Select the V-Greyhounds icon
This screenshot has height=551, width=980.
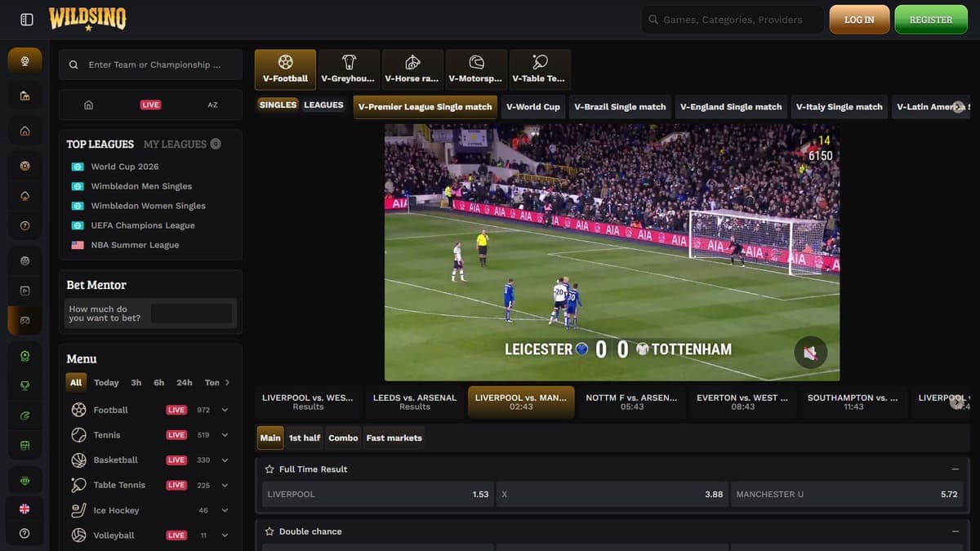(349, 62)
